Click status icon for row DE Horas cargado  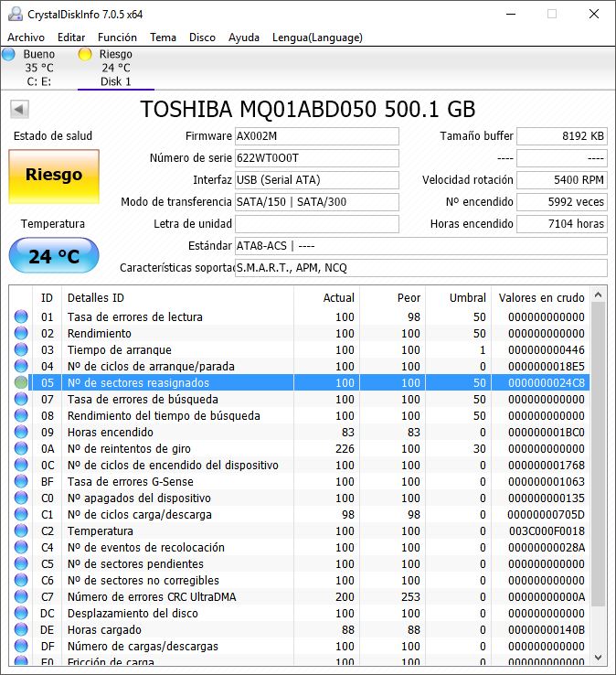pos(21,629)
